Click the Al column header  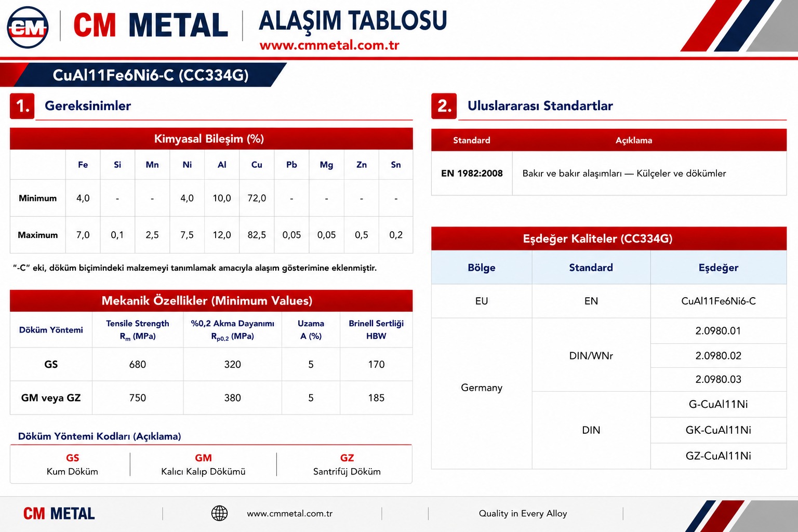222,165
